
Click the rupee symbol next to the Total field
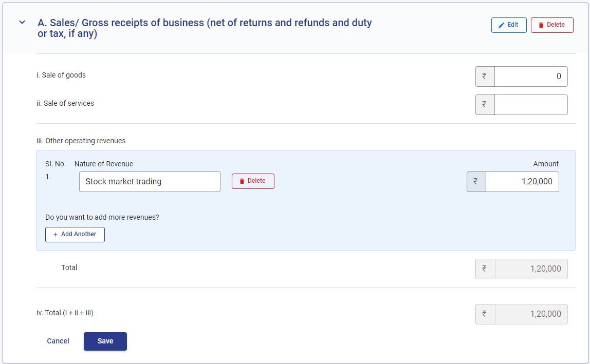click(485, 269)
